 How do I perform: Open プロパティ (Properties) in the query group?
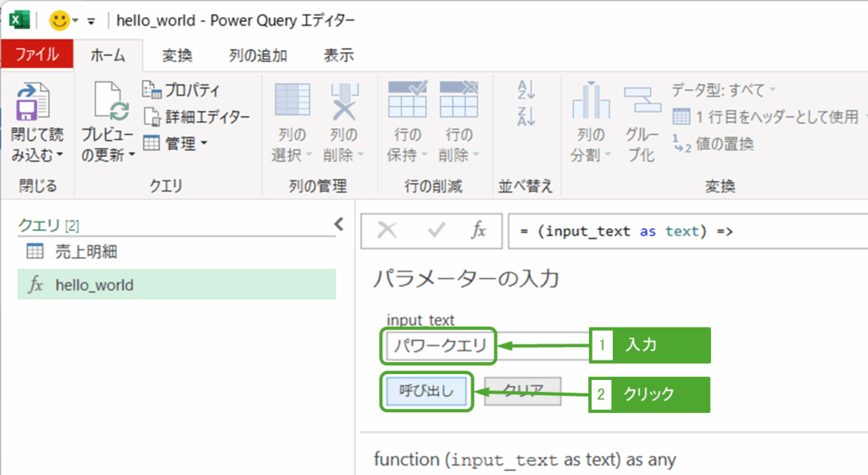click(x=181, y=90)
